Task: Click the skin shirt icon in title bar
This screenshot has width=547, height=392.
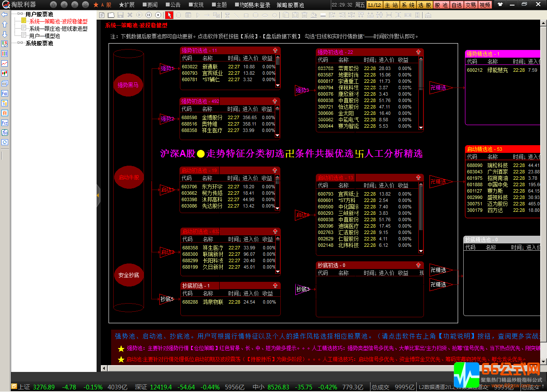Action: (500, 5)
